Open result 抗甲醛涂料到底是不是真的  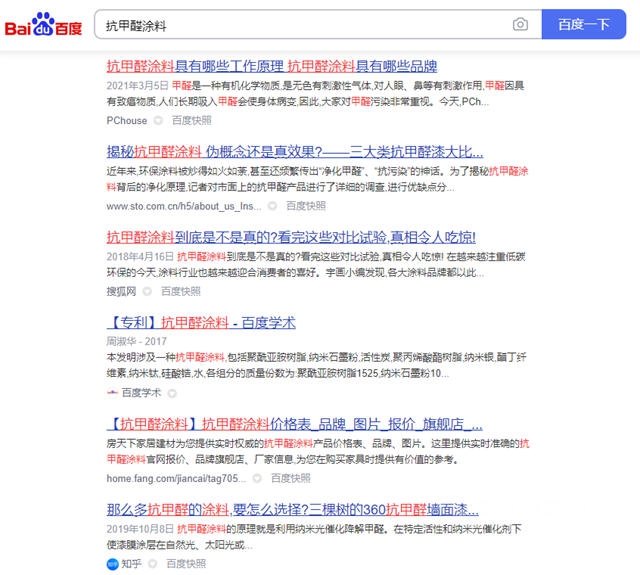(291, 237)
